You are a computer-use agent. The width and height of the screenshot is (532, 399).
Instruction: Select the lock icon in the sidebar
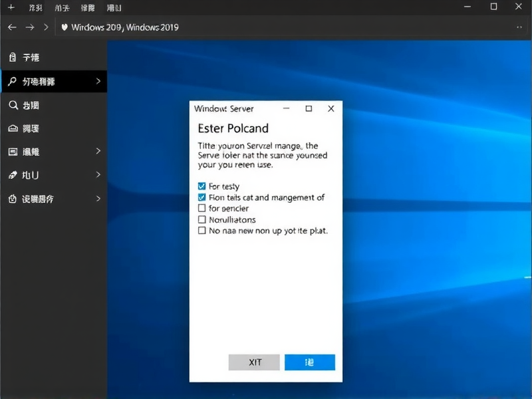[14, 57]
